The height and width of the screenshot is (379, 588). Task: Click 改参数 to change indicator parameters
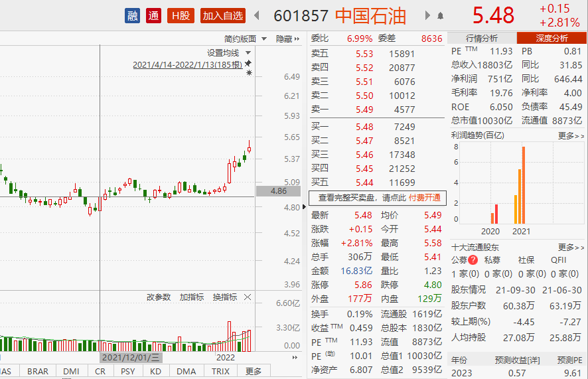pos(159,297)
